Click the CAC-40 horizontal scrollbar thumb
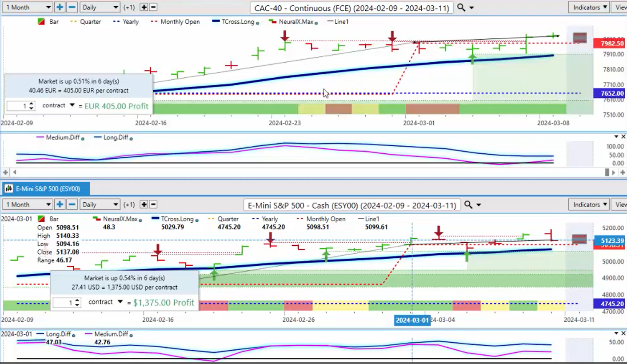Screen dimensions: 627x364 coord(607,172)
